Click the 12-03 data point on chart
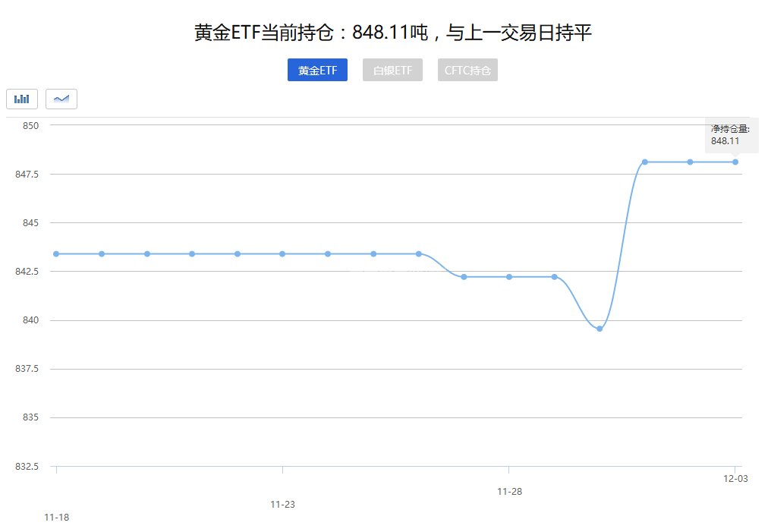Viewport: 771px width, 532px height. point(735,162)
